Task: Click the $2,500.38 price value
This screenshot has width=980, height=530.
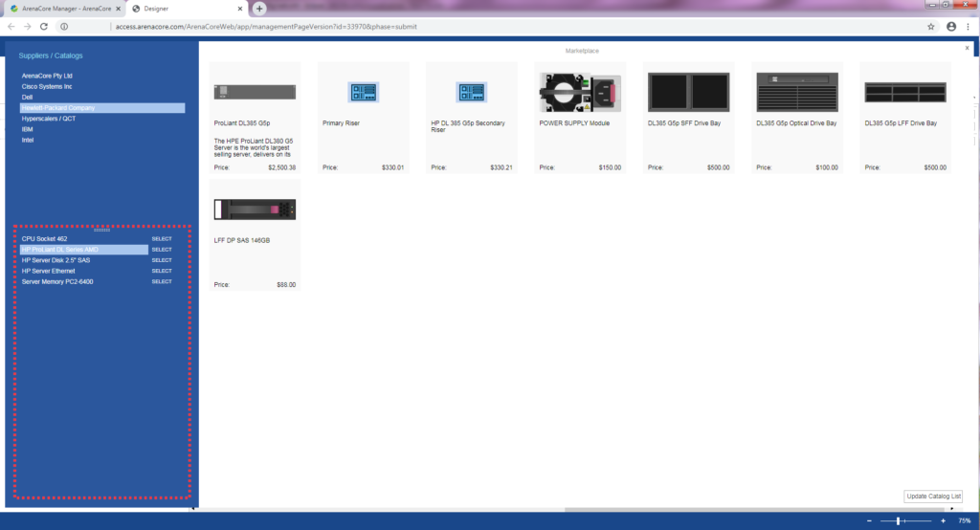Action: 282,167
